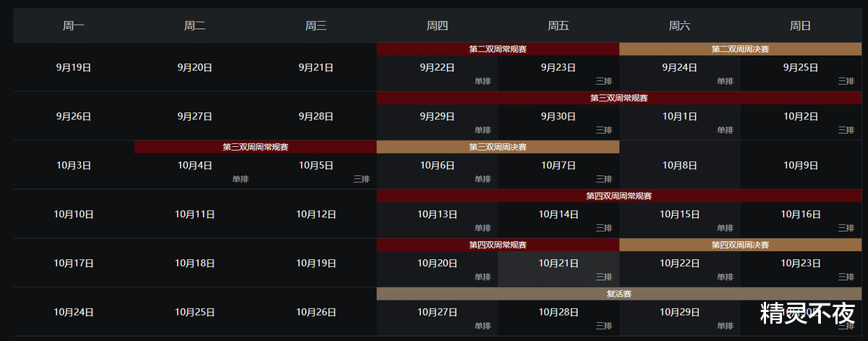The image size is (868, 341).
Task: Select the 10月8日 date cell
Action: click(x=680, y=165)
